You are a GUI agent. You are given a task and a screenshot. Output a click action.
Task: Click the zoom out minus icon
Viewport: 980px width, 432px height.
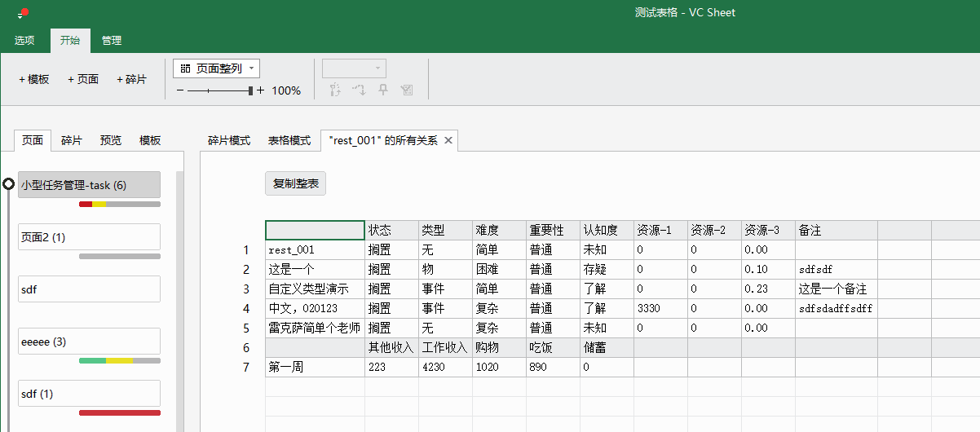pos(180,90)
